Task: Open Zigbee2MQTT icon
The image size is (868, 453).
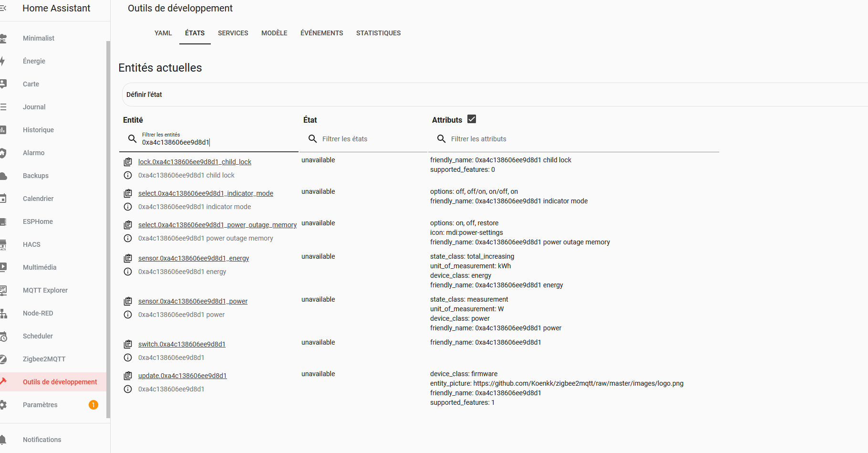Action: coord(3,359)
